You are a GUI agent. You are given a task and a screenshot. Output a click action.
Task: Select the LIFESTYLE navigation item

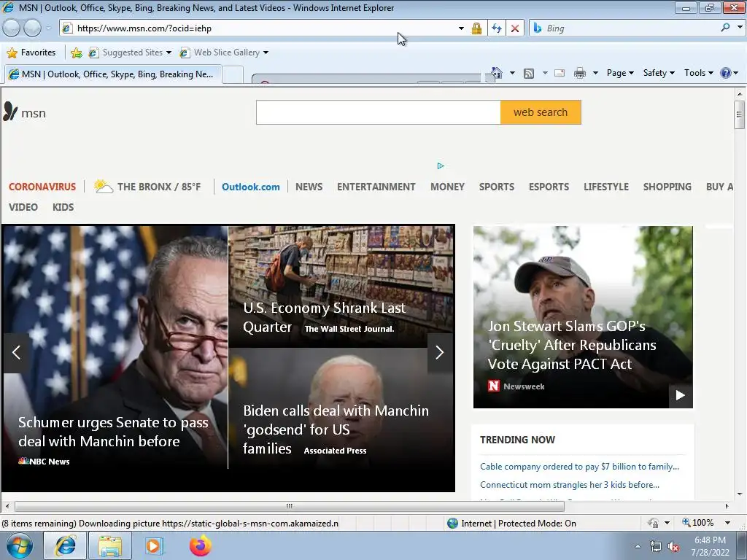coord(606,187)
